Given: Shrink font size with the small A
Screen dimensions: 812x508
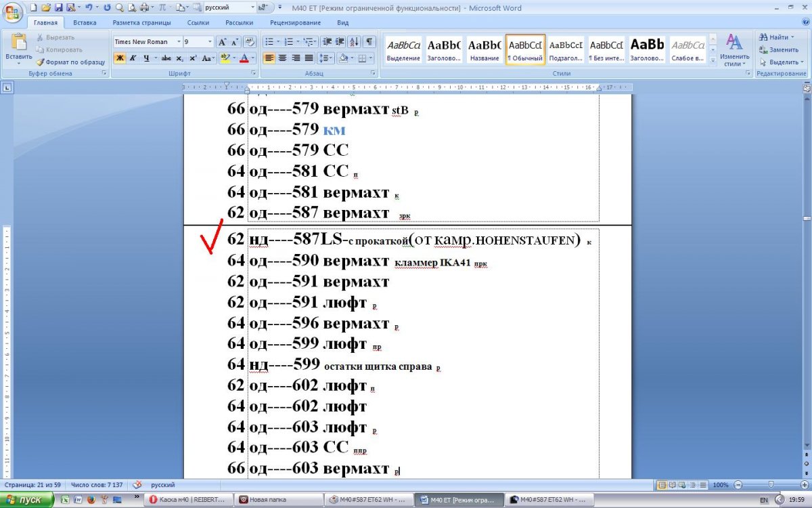Looking at the screenshot, I should pyautogui.click(x=235, y=41).
